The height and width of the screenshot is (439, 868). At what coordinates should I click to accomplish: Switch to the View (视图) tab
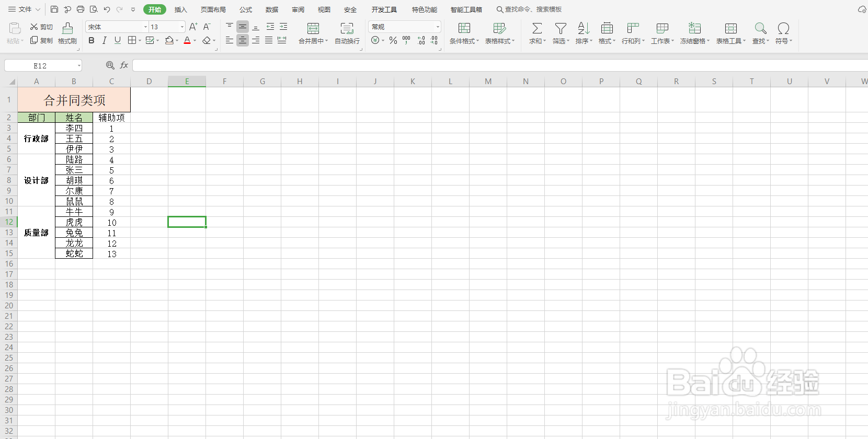click(324, 9)
